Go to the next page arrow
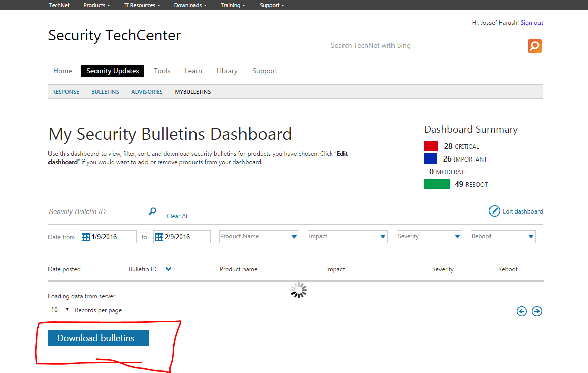 pos(537,311)
